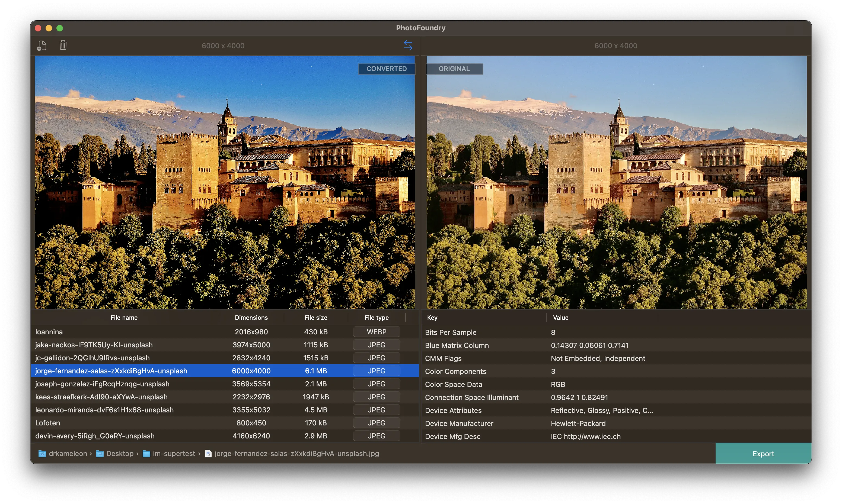Screen dimensions: 842x504
Task: Open WEBP file type dropdown for Ioannina
Action: pos(376,332)
